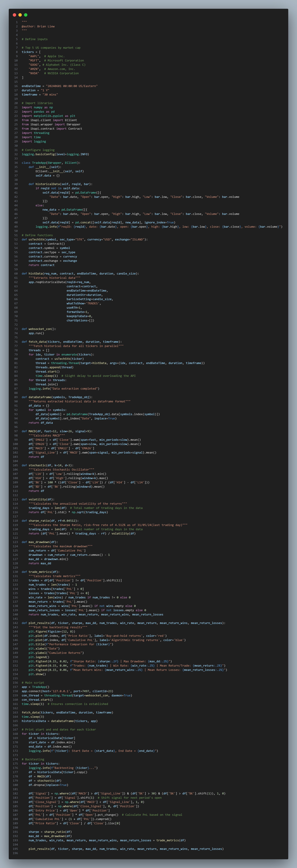This screenshot has height=868, width=297.
Task: Click the green maximize window dot
Action: 26,15
